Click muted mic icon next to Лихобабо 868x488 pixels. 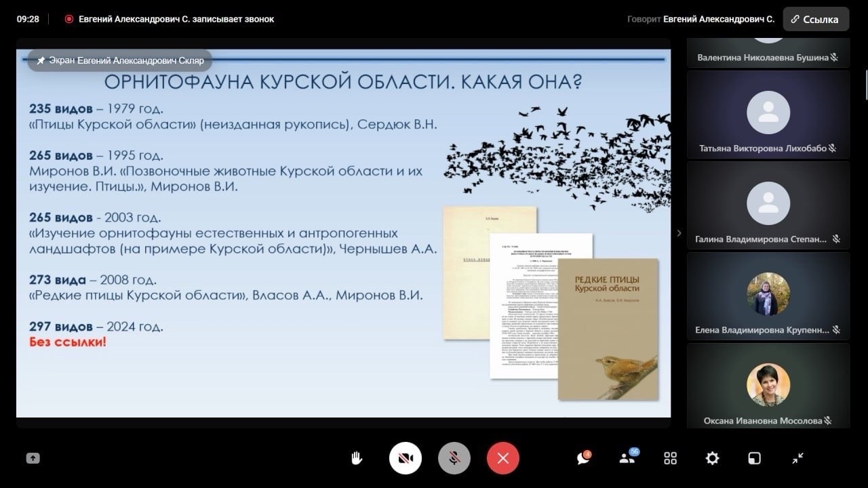(832, 148)
